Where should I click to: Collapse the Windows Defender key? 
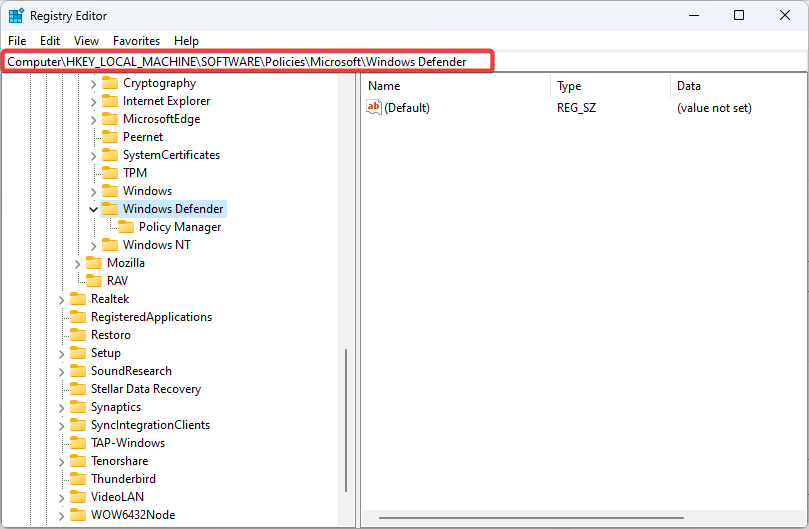(93, 209)
